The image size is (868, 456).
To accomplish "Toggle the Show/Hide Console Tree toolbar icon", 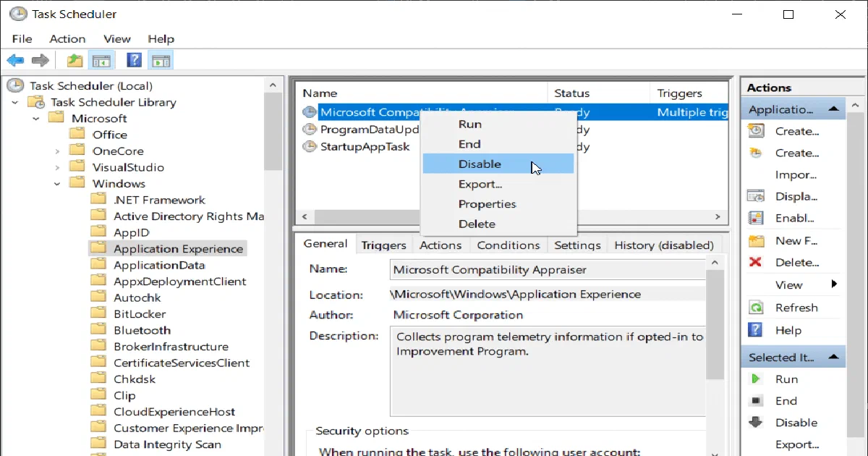I will tap(101, 61).
